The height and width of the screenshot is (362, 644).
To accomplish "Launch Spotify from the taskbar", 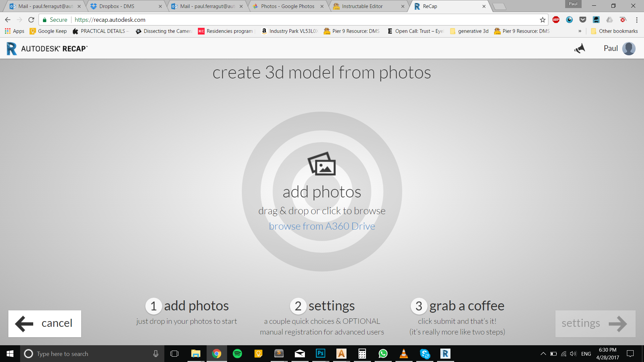I will click(237, 354).
